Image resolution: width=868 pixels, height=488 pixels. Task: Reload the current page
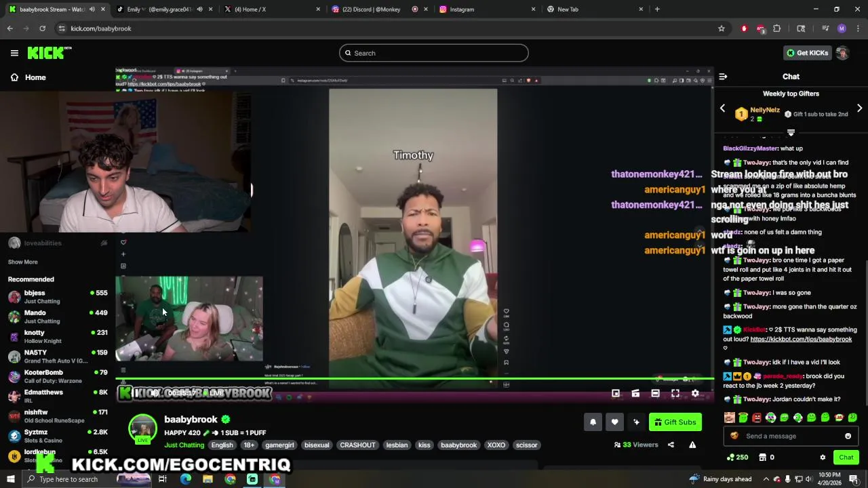[x=42, y=28]
